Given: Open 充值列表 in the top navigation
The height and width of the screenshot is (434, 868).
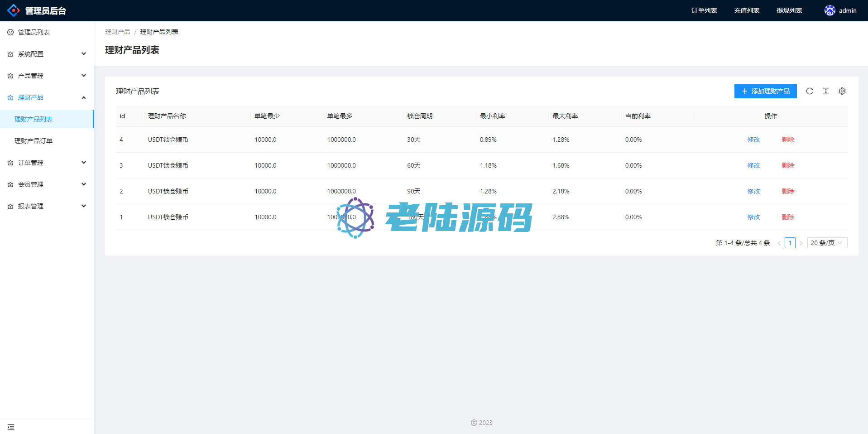Looking at the screenshot, I should click(747, 10).
